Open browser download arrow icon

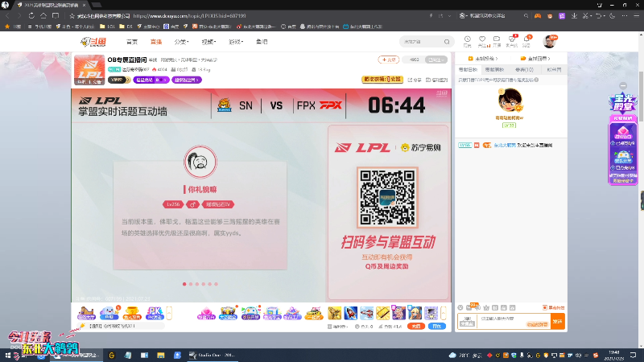coord(574,16)
